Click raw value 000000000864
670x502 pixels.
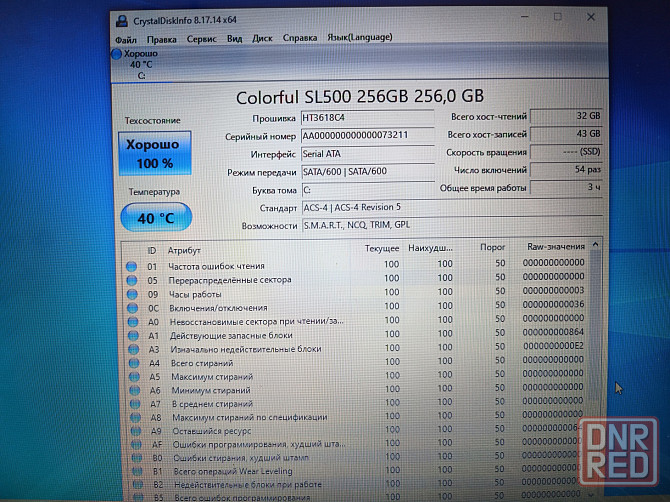[553, 332]
